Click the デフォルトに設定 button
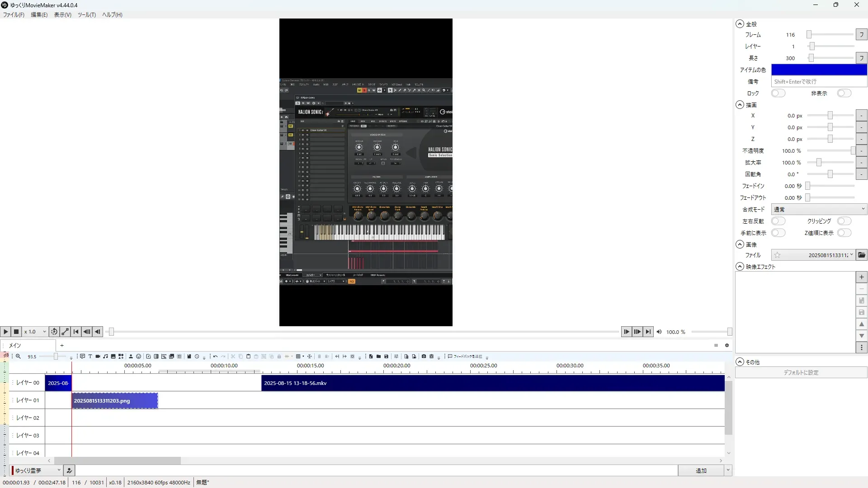This screenshot has height=488, width=868. coord(801,373)
